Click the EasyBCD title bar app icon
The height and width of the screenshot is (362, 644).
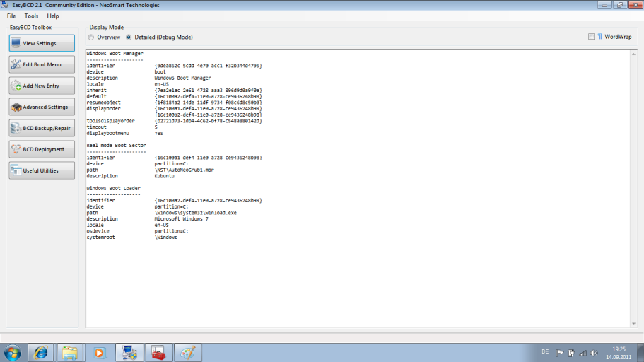[5, 5]
